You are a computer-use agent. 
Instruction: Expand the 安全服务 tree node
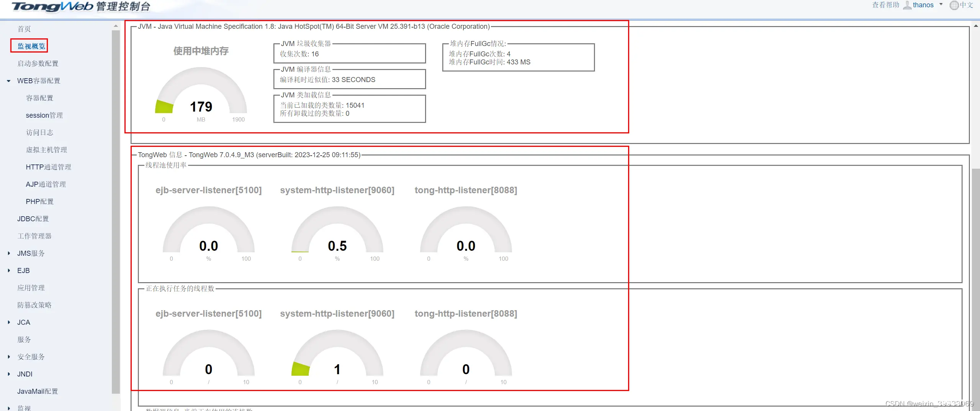[8, 357]
